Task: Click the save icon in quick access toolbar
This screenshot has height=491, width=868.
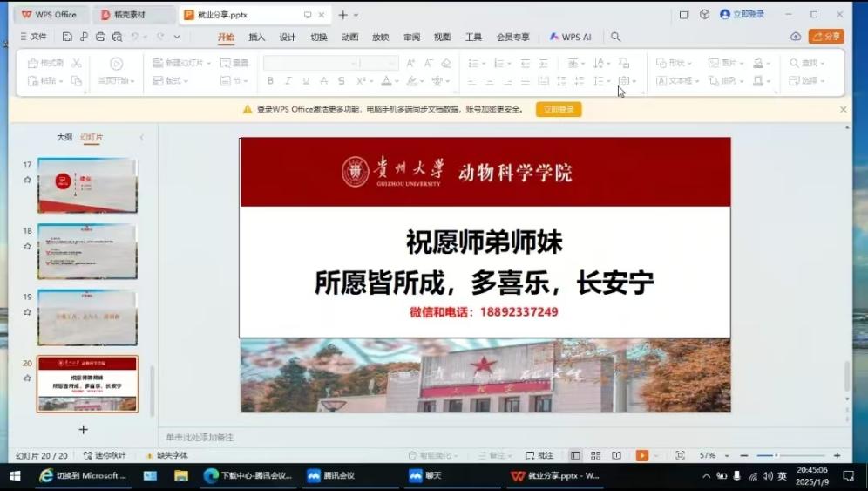Action: (67, 37)
